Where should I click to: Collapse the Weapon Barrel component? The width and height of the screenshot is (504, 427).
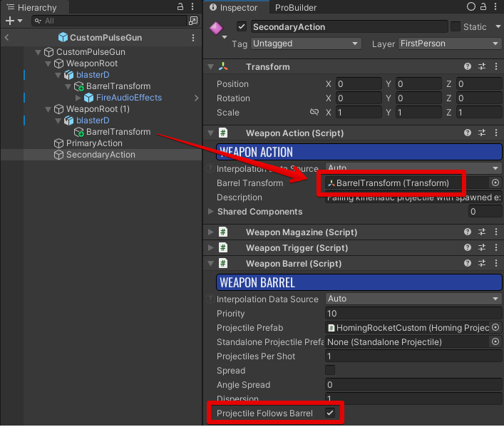(210, 263)
